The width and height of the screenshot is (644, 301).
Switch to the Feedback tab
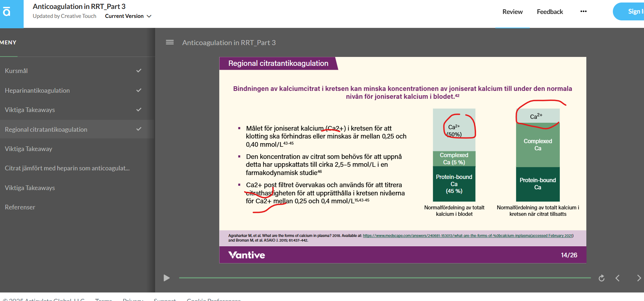tap(550, 12)
